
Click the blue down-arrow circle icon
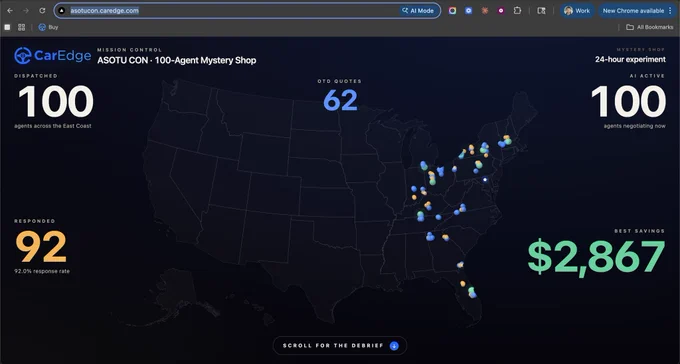[394, 346]
